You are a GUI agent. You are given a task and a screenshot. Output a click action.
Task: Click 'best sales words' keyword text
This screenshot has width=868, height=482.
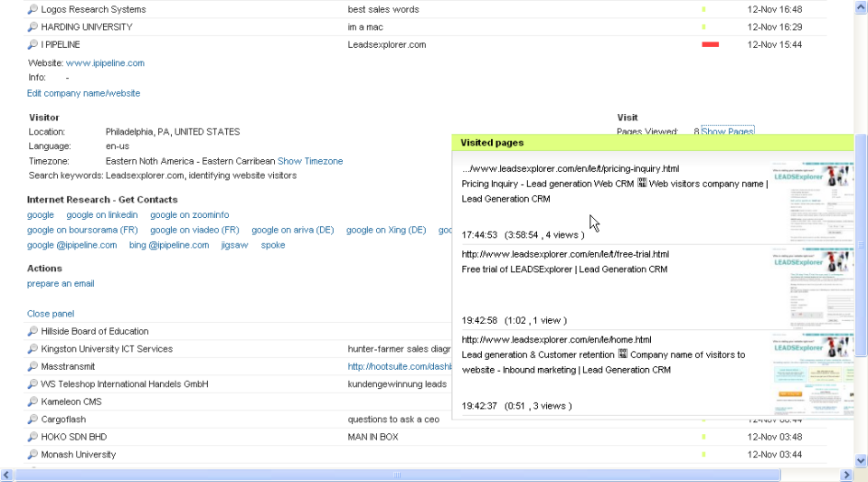coord(383,9)
